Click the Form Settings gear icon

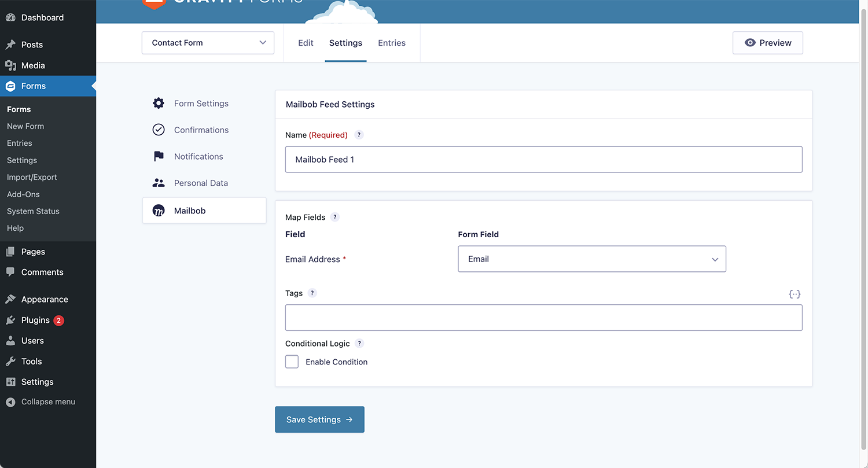click(159, 104)
